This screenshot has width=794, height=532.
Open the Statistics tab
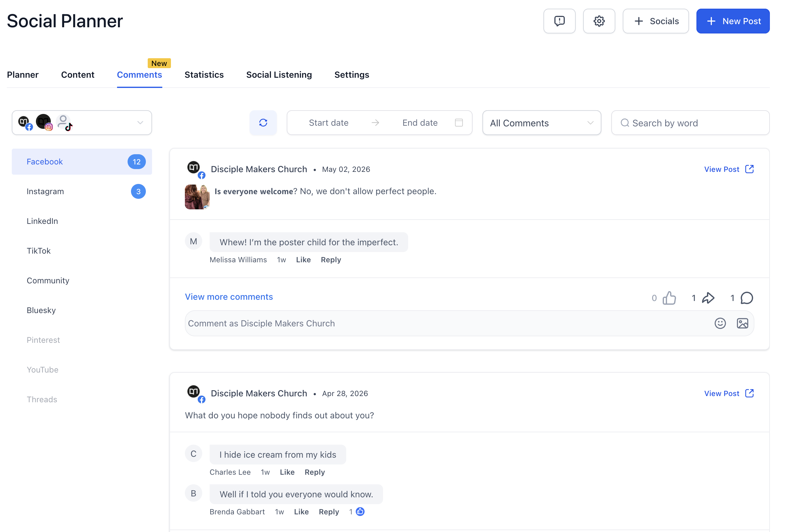click(x=204, y=75)
